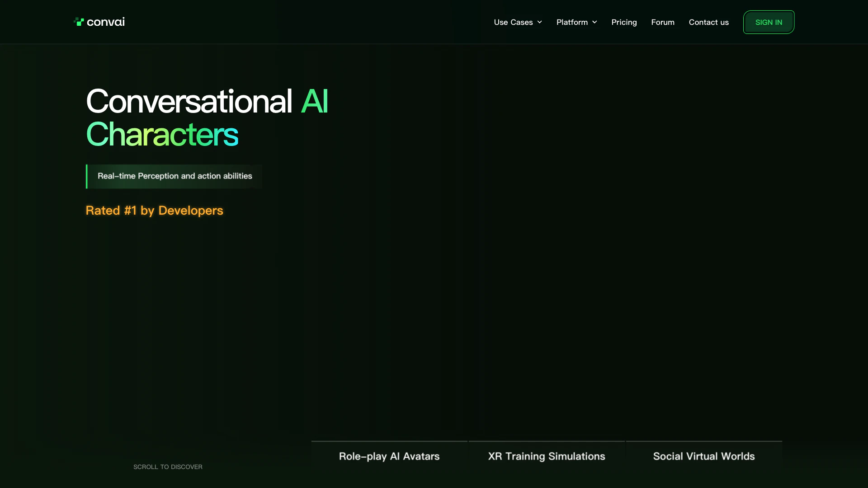The image size is (868, 488).
Task: Open the Use Cases menu
Action: (513, 22)
